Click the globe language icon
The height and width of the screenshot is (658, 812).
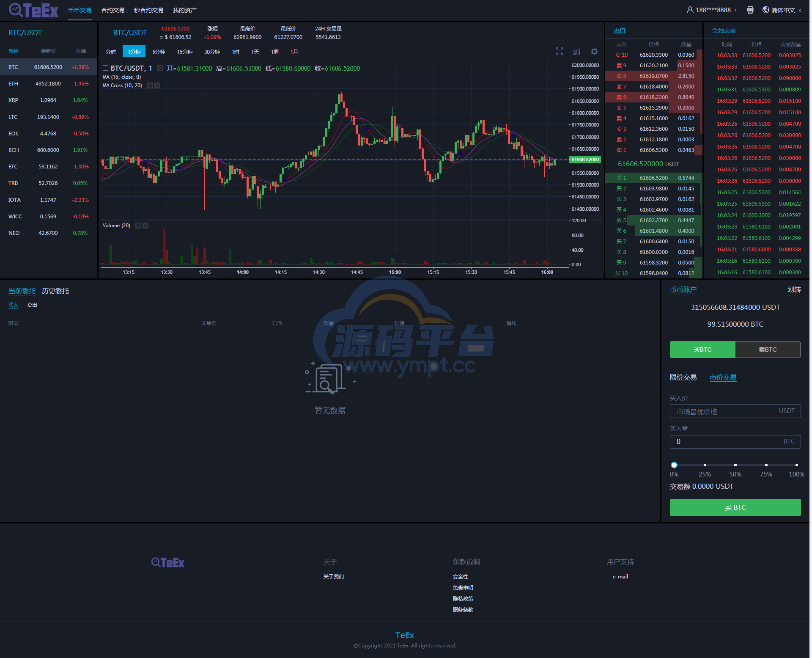pos(766,10)
